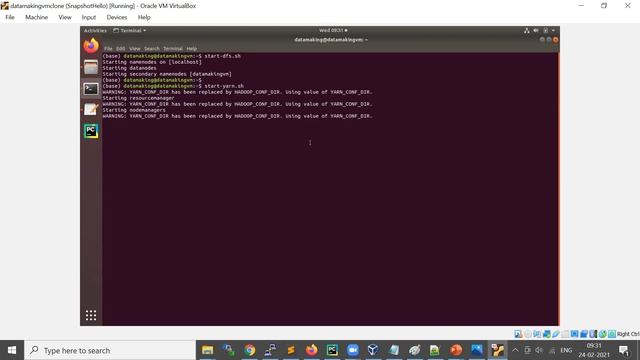640x360 pixels.
Task: Click the Windows speaker volume icon
Action: 539,350
